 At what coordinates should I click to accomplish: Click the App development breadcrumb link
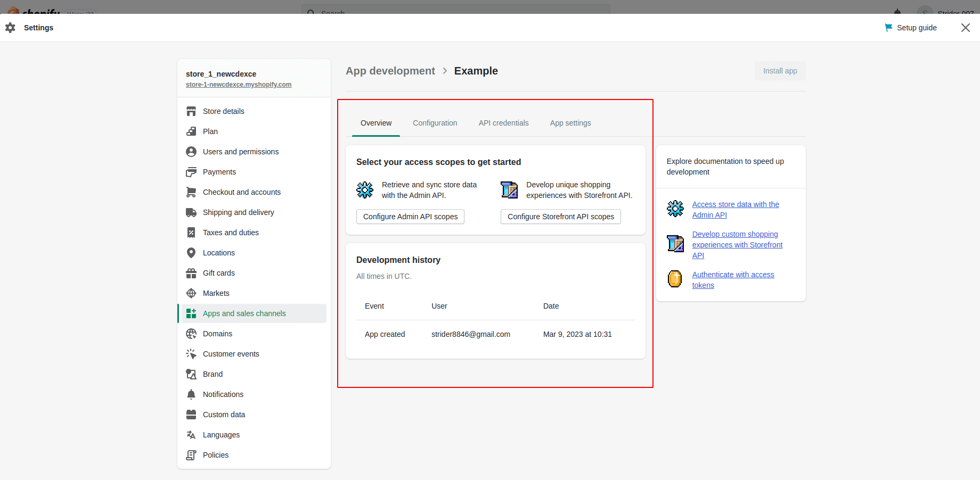point(390,71)
